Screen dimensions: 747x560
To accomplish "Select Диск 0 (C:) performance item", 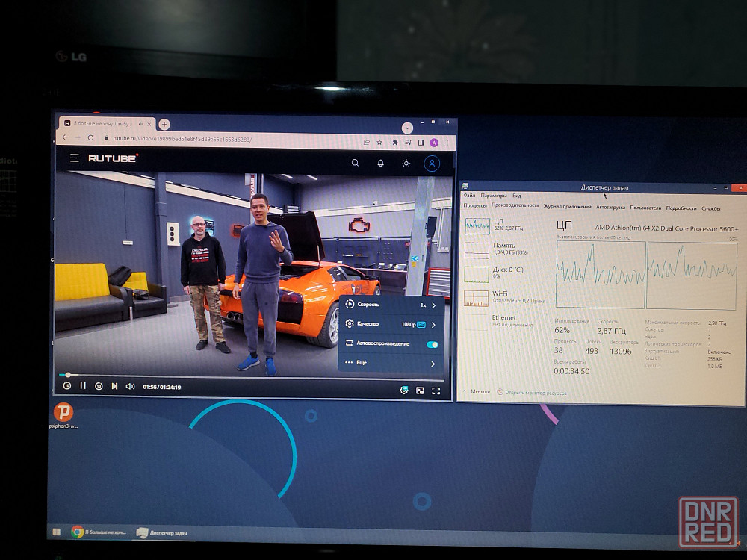I will coord(505,273).
